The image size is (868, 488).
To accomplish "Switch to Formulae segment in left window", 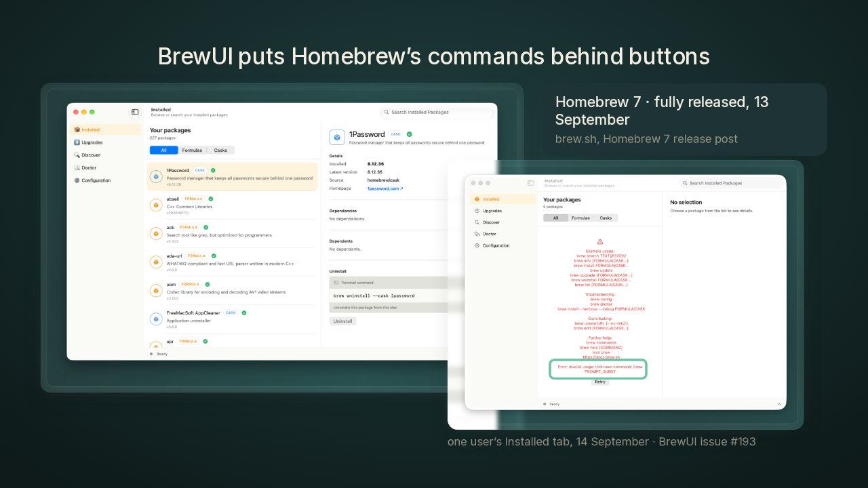I will 192,150.
